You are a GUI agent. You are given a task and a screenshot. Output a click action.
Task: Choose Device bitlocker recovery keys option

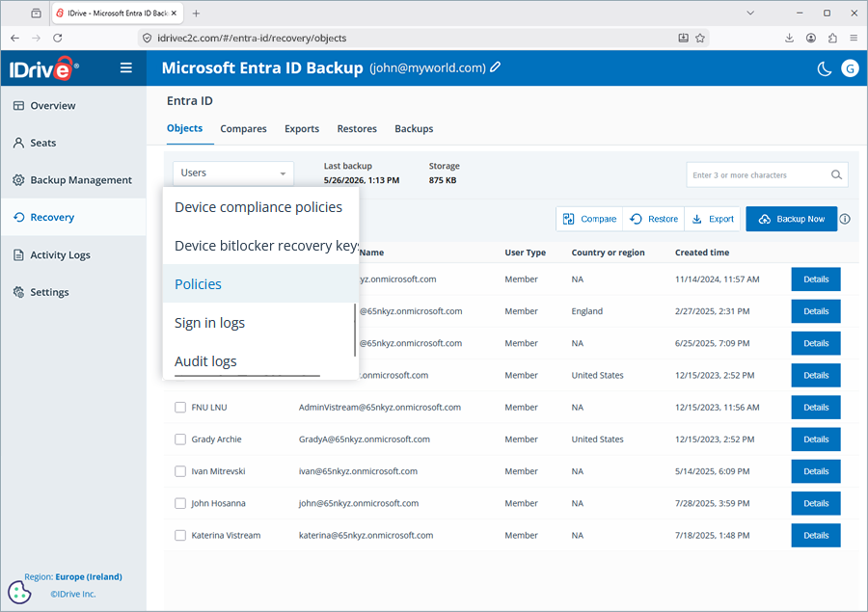point(260,246)
